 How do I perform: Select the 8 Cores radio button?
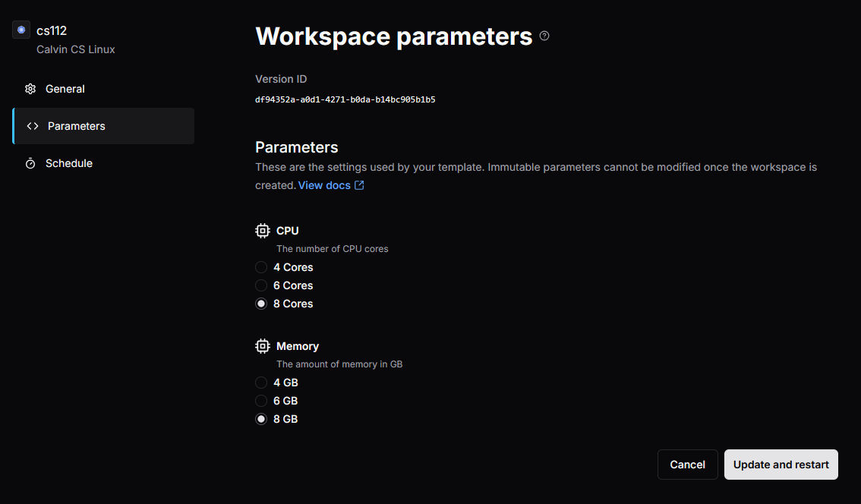(x=261, y=304)
